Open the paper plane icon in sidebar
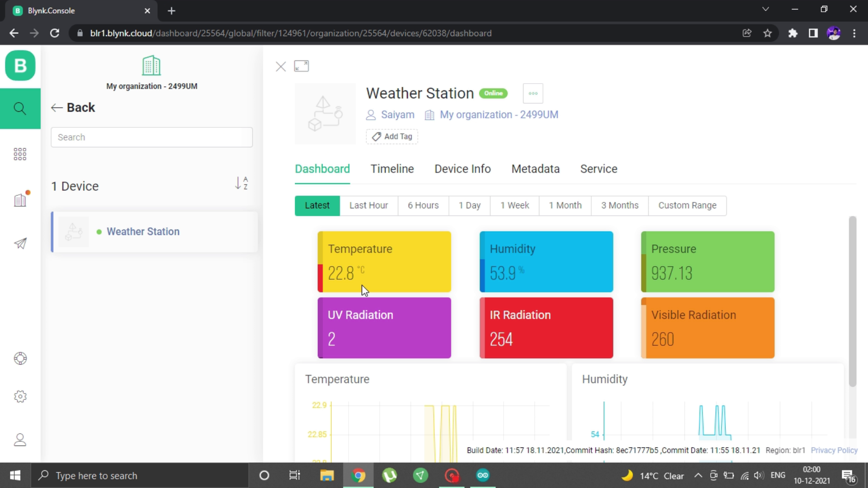 [x=20, y=244]
